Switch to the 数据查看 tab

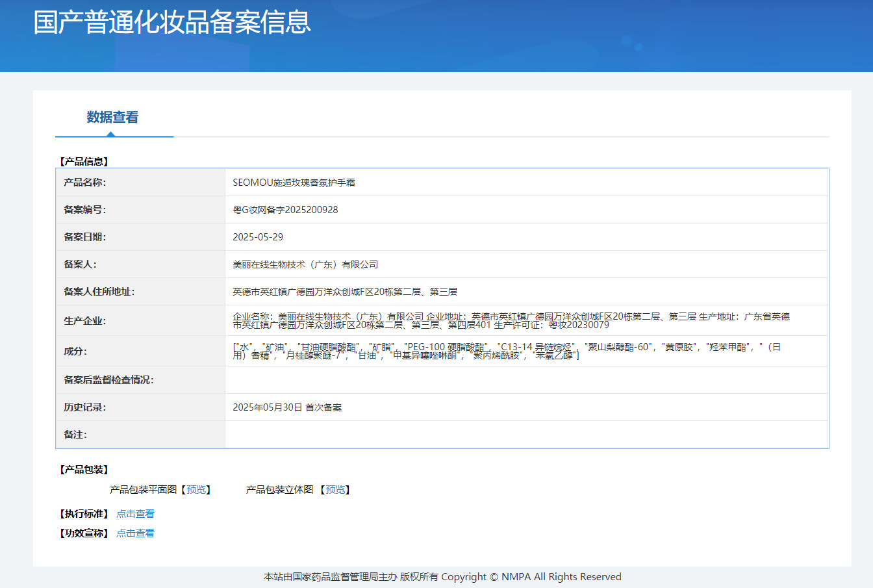pyautogui.click(x=112, y=117)
